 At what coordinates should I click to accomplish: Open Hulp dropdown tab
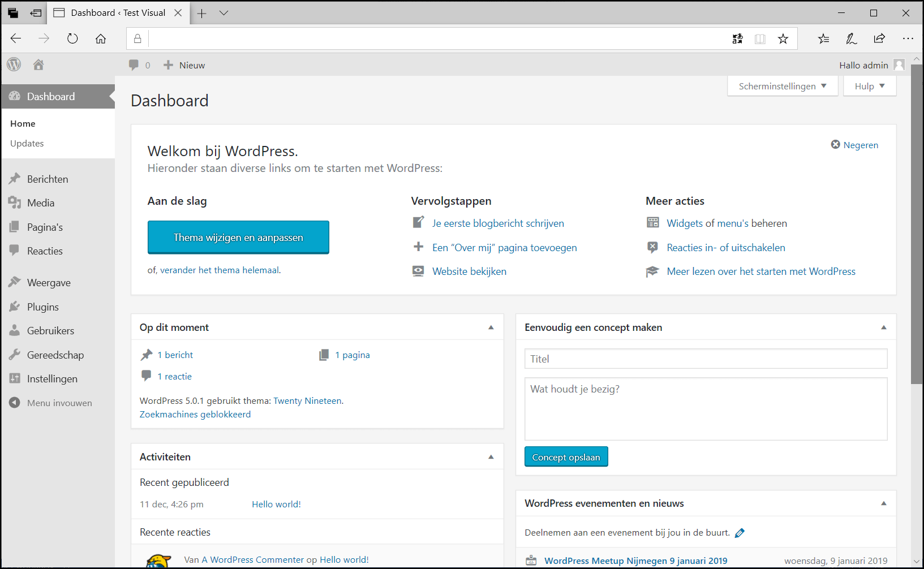tap(870, 86)
